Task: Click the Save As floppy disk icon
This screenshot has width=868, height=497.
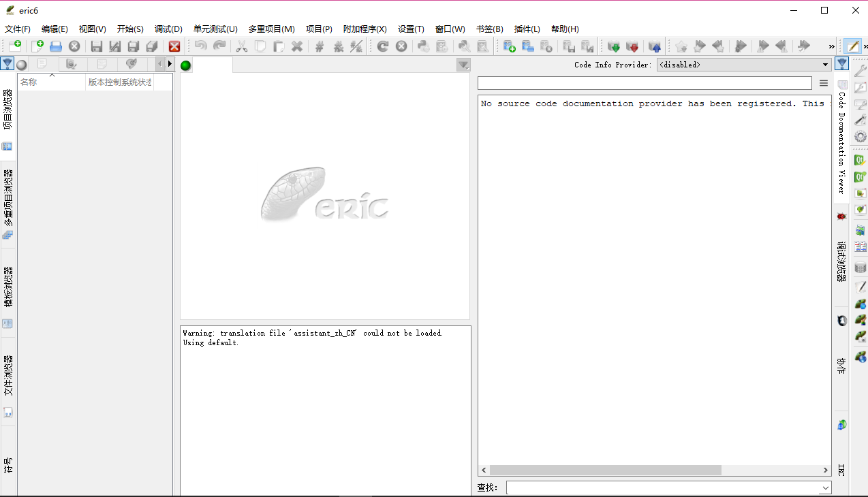Action: coord(115,46)
